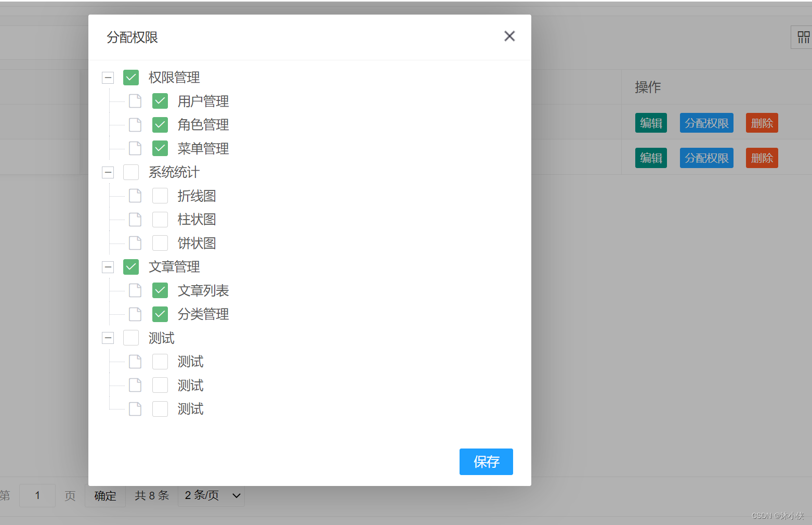
Task: Click the file icon beside 用户管理
Action: click(x=135, y=101)
